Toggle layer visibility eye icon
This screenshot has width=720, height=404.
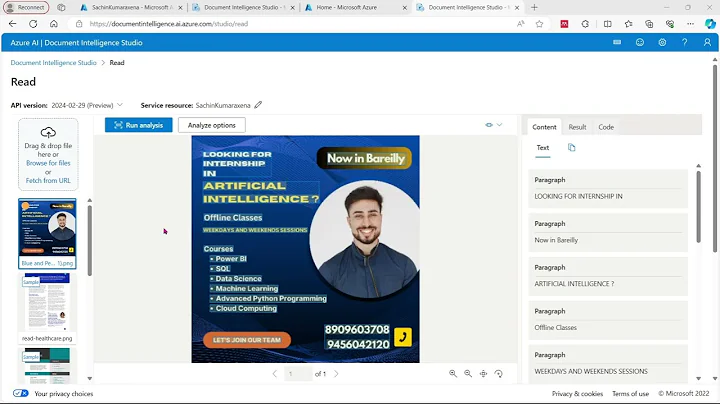click(x=489, y=125)
